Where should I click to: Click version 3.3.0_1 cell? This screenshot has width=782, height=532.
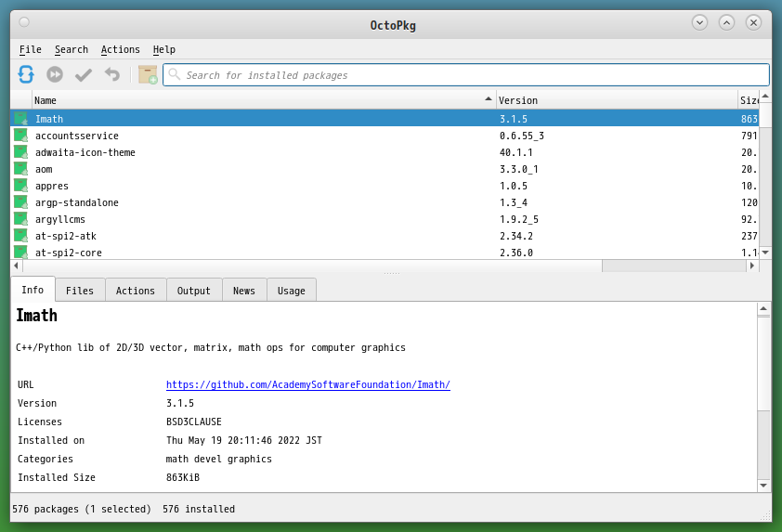(518, 169)
